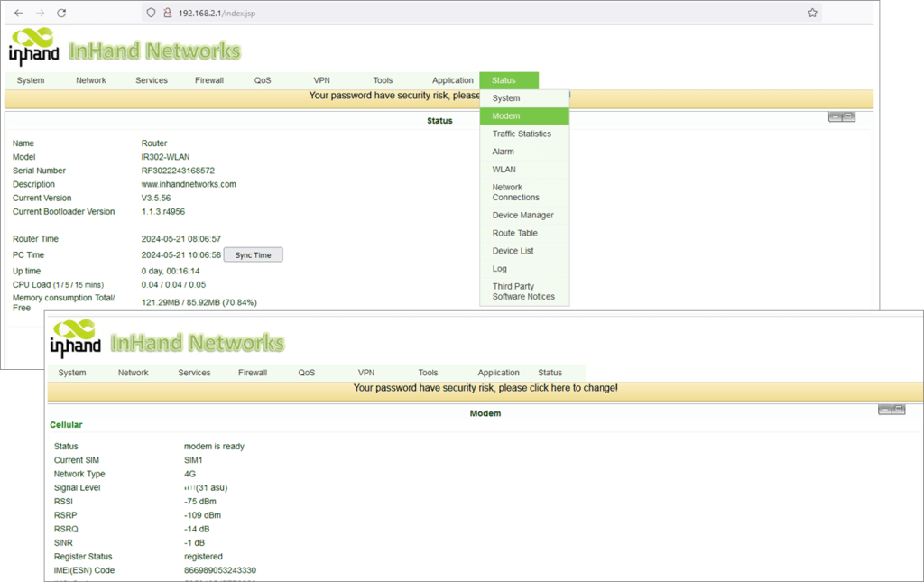This screenshot has width=924, height=582.
Task: Click the InHand logo on the Modem page
Action: click(x=72, y=339)
